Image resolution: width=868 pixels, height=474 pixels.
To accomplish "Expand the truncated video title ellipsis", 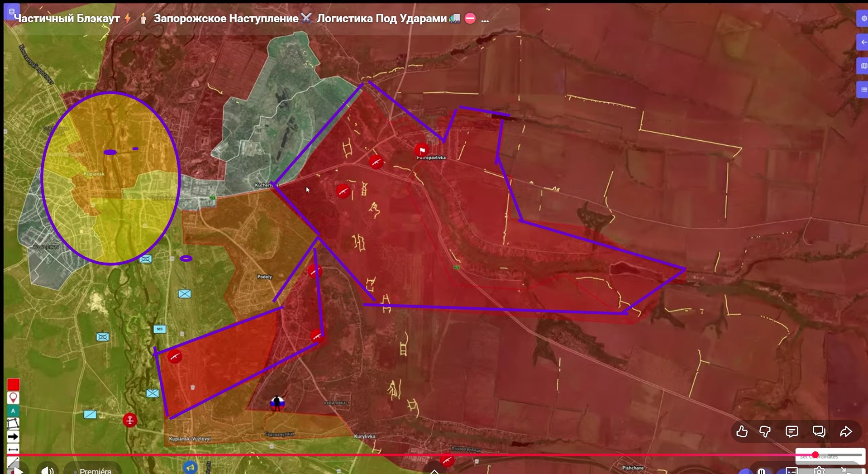I will coord(485,19).
